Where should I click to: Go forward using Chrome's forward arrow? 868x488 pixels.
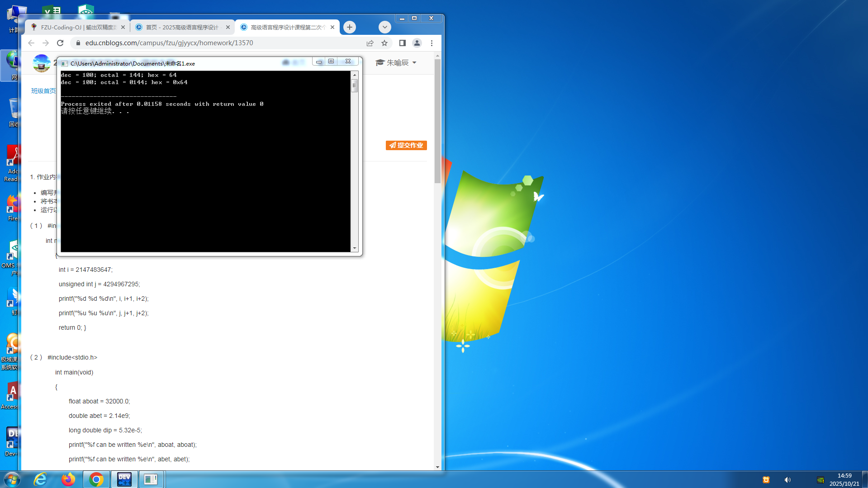pyautogui.click(x=46, y=43)
